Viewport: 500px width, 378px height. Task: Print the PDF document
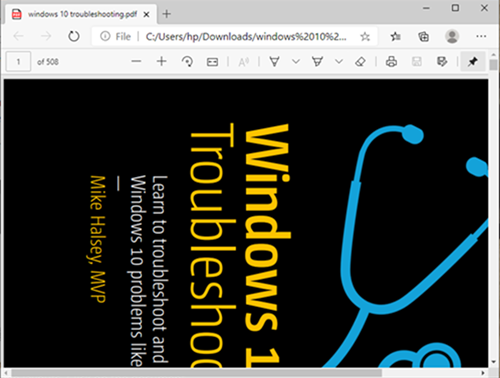click(x=391, y=62)
